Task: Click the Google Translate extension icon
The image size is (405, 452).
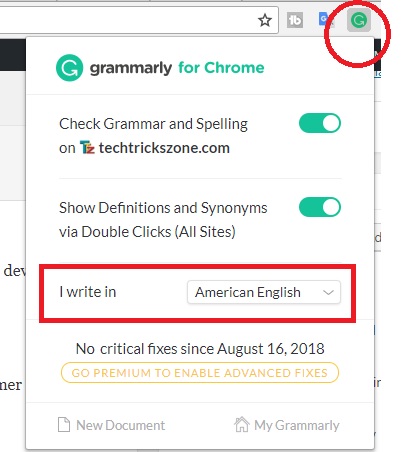Action: 325,19
